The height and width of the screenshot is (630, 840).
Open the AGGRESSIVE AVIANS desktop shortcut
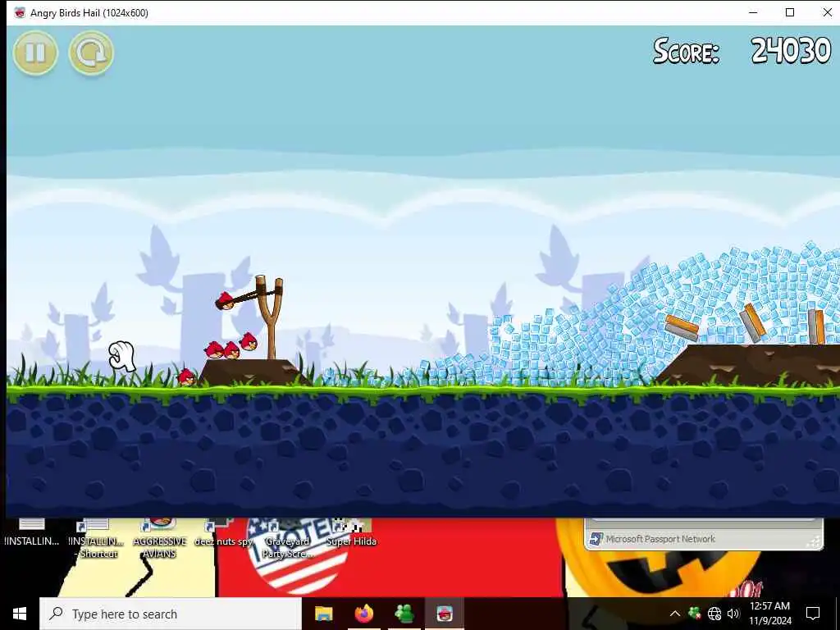[160, 538]
